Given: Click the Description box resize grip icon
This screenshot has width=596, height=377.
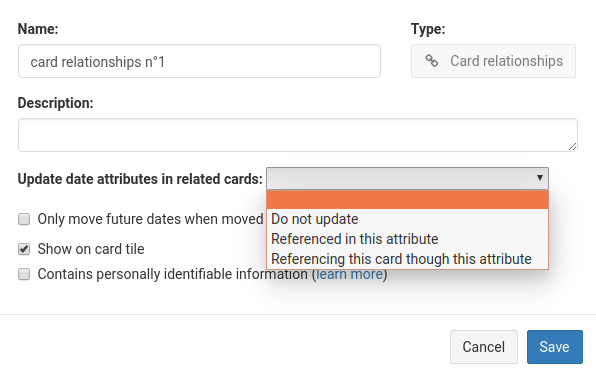Looking at the screenshot, I should (572, 147).
